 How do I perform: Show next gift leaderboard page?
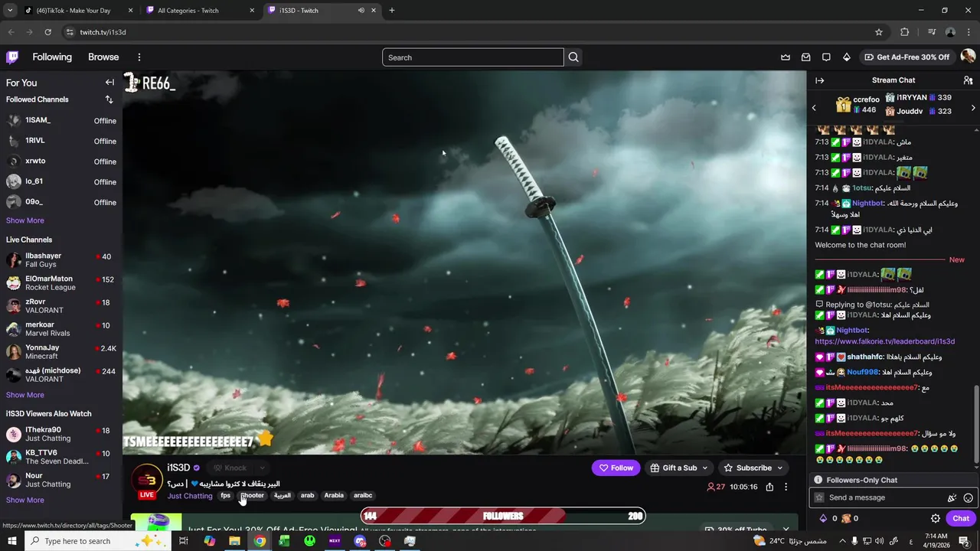(973, 108)
